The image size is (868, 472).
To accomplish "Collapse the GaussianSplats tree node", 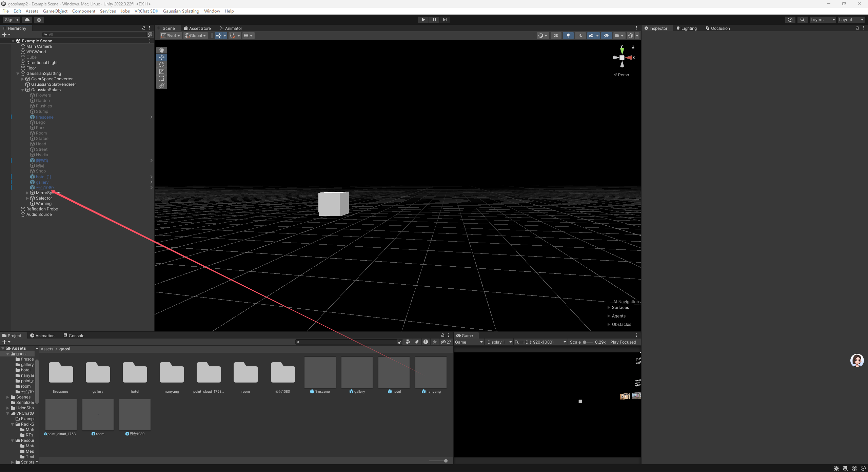I will pyautogui.click(x=23, y=90).
